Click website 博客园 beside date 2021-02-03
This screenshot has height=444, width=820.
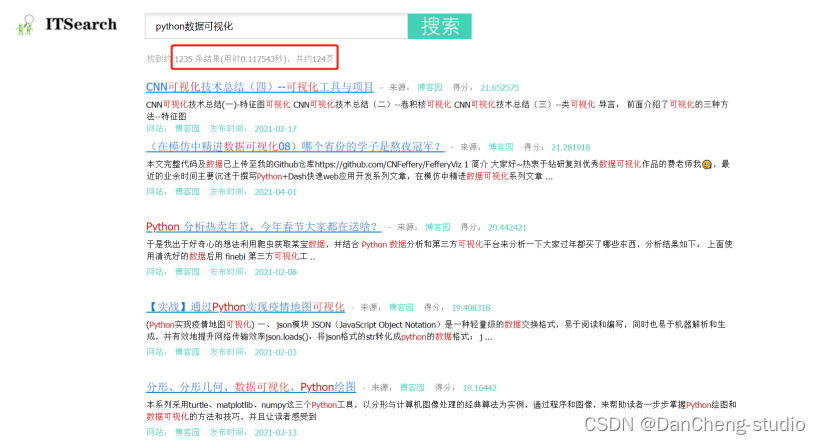click(x=187, y=352)
